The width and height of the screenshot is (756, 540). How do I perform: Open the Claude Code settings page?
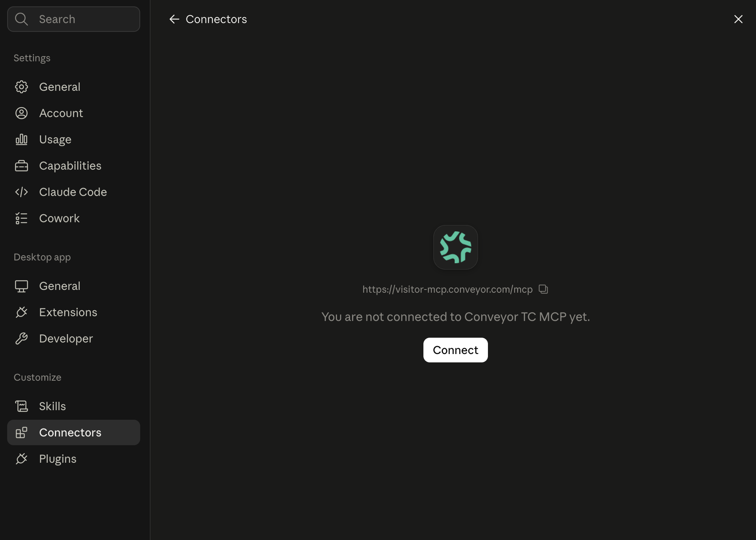[74, 192]
